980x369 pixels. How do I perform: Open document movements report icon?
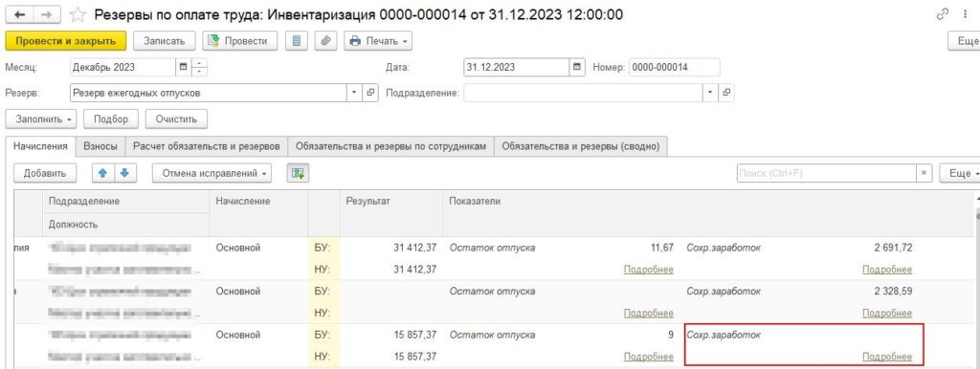[297, 41]
